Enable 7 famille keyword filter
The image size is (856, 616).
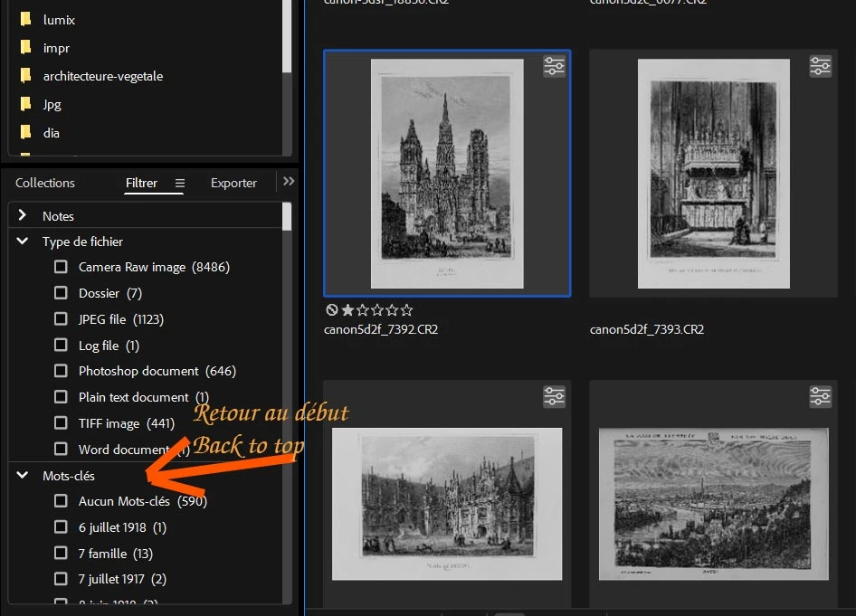[61, 554]
